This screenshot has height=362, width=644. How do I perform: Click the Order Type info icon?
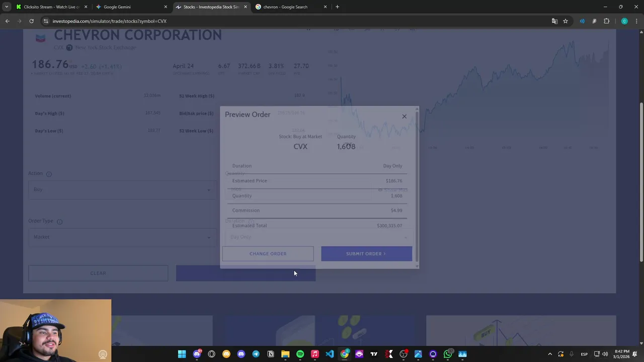[x=59, y=222]
